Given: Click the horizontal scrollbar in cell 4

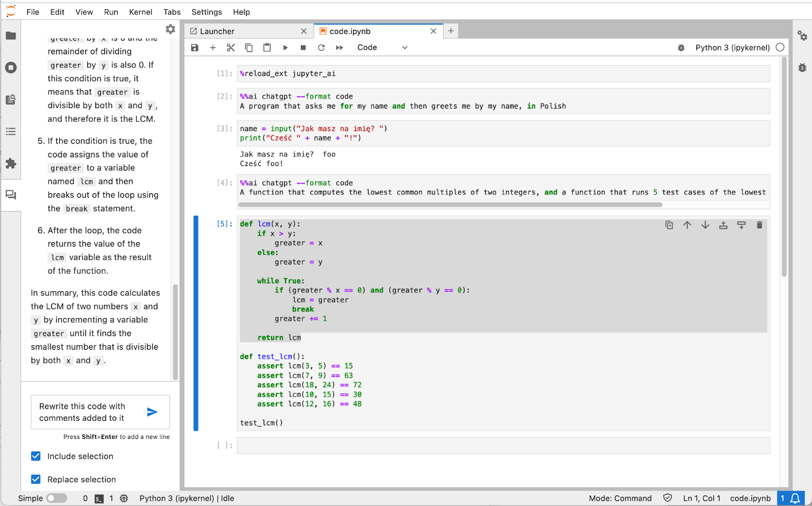Looking at the screenshot, I should pyautogui.click(x=450, y=205).
